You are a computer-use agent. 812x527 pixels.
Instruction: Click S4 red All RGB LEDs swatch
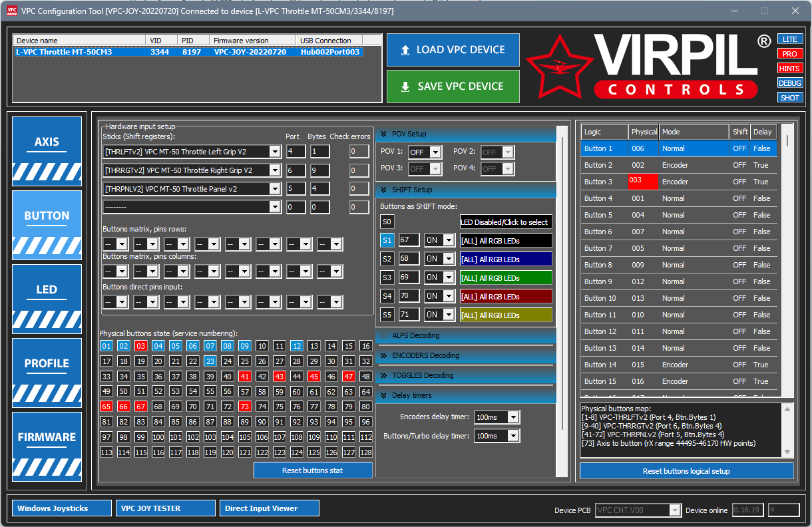[506, 296]
